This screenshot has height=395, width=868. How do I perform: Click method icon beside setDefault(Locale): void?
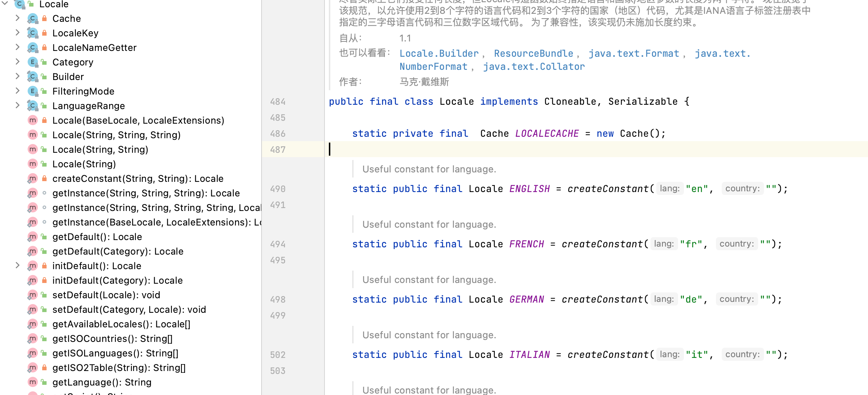pos(33,295)
